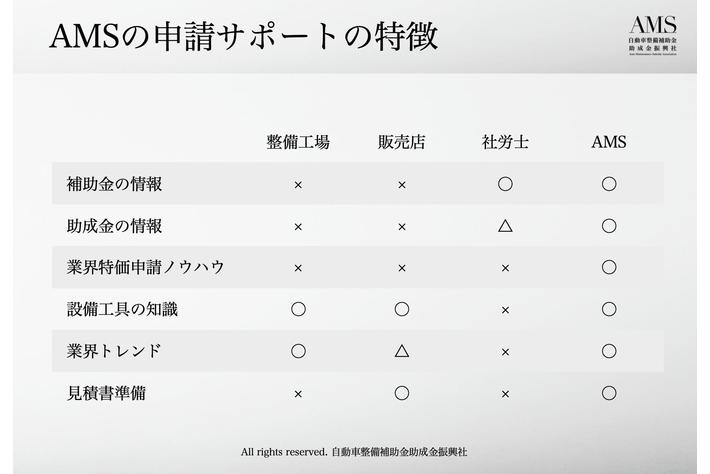Click 整備工場 cross in 補助金の情報 row
This screenshot has height=474, width=710.
[x=298, y=184]
